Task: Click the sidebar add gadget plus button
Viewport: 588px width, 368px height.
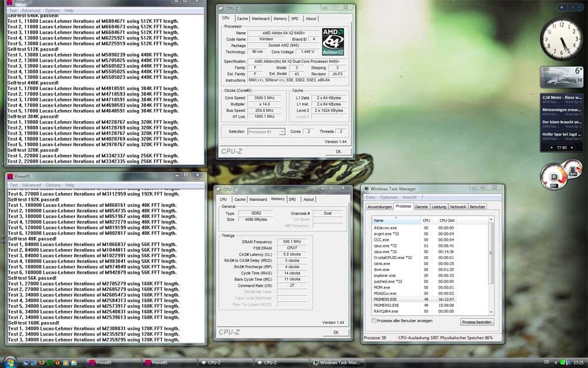Action: coord(562,7)
